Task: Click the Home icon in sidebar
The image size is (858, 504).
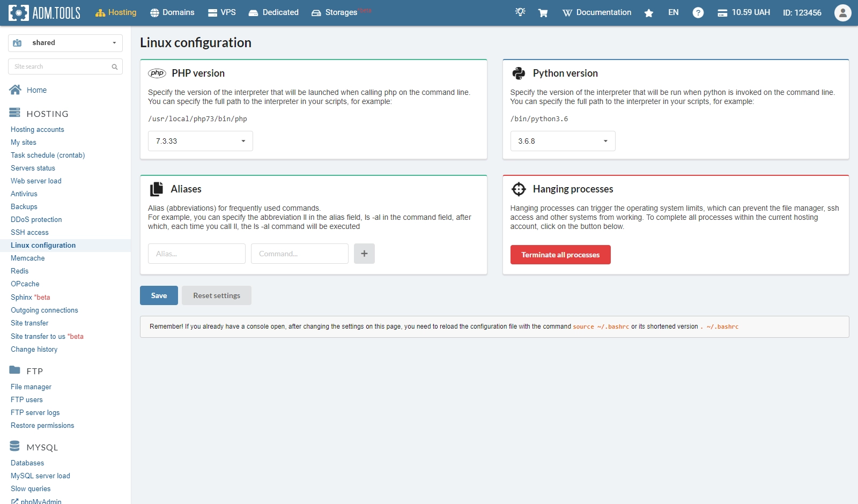Action: pos(15,90)
